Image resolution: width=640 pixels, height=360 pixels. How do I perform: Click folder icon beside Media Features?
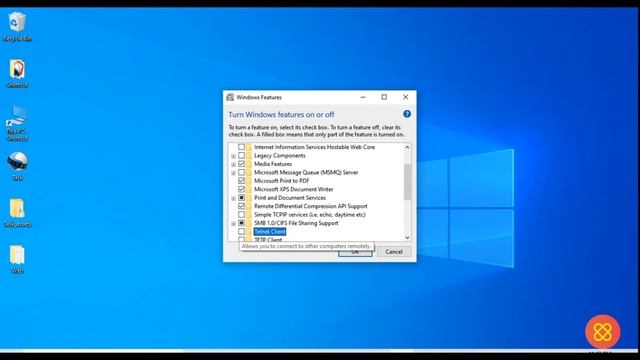click(x=249, y=164)
